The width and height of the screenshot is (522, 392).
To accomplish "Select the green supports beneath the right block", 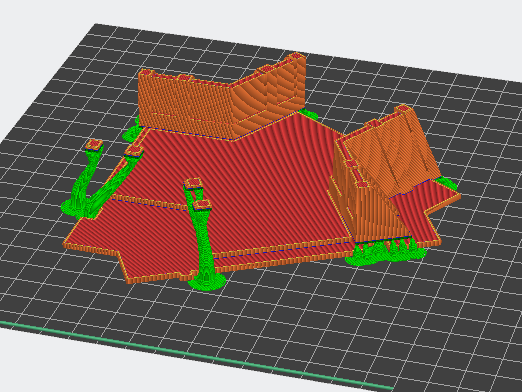I will click(x=385, y=252).
